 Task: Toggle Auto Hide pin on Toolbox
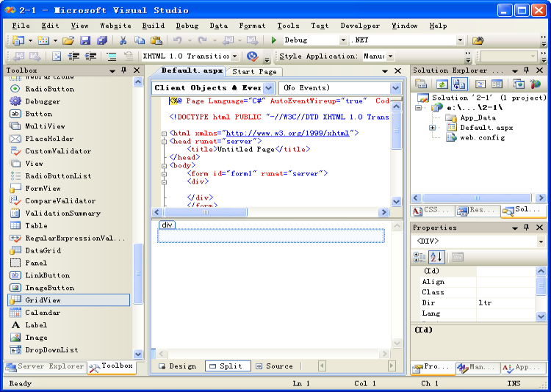pyautogui.click(x=123, y=70)
